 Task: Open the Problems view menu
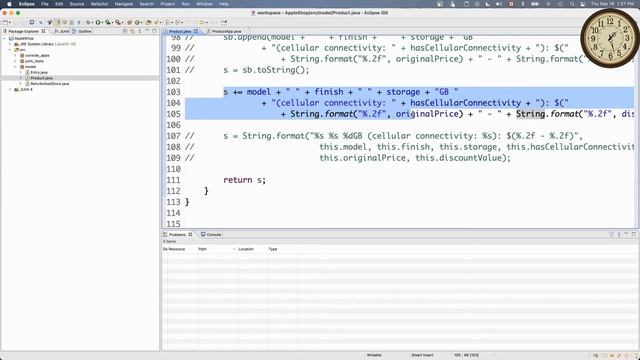tap(619, 234)
